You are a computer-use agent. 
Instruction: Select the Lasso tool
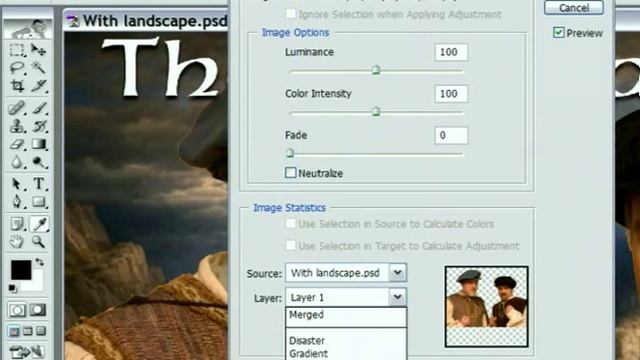17,67
